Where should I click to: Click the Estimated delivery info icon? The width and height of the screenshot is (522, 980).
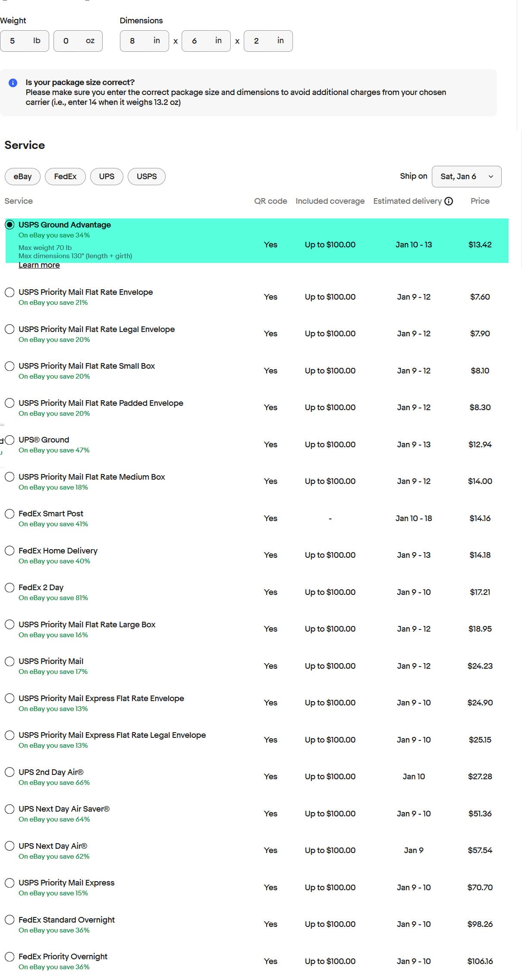(x=449, y=201)
